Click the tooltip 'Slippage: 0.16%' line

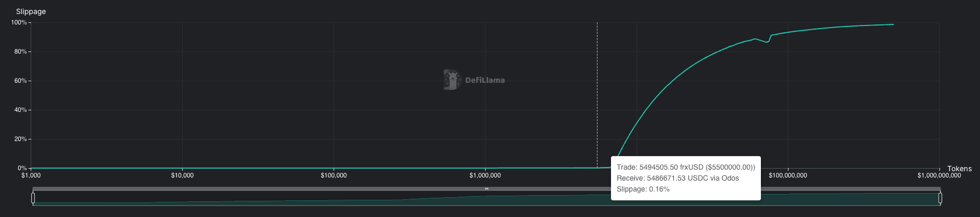pyautogui.click(x=643, y=189)
